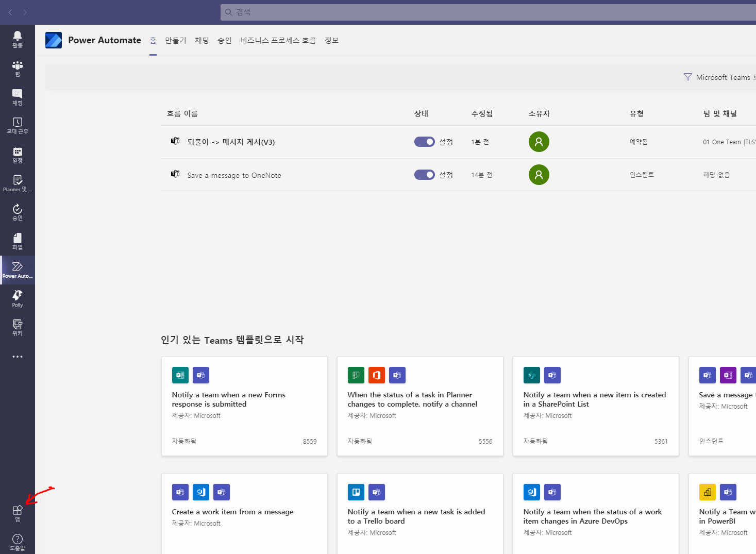
Task: Open the Files (파일) sidebar icon
Action: pos(18,241)
